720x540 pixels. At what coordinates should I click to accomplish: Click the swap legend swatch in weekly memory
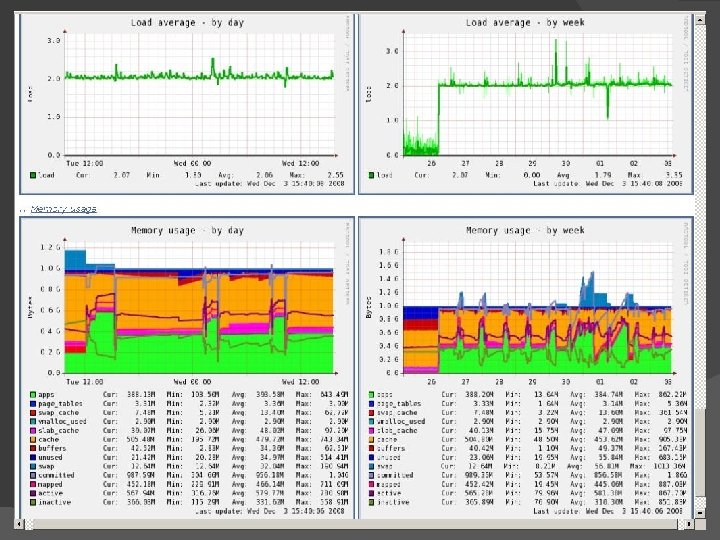click(x=371, y=466)
